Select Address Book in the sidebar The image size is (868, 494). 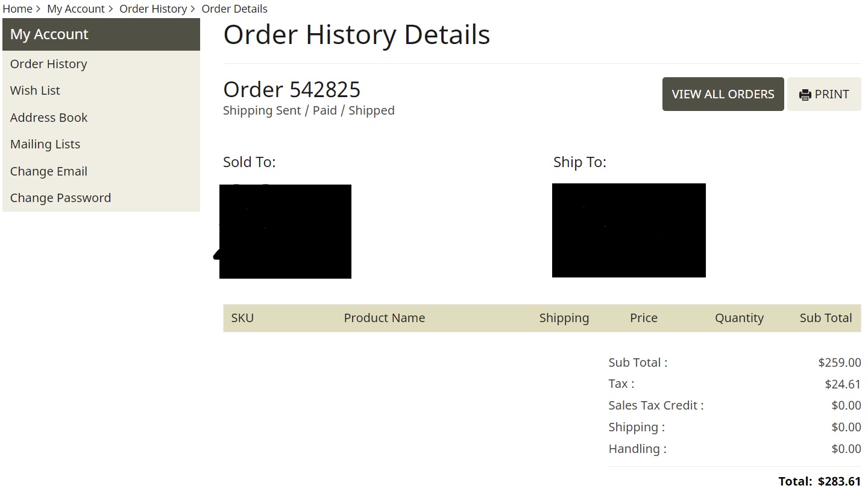click(x=49, y=118)
